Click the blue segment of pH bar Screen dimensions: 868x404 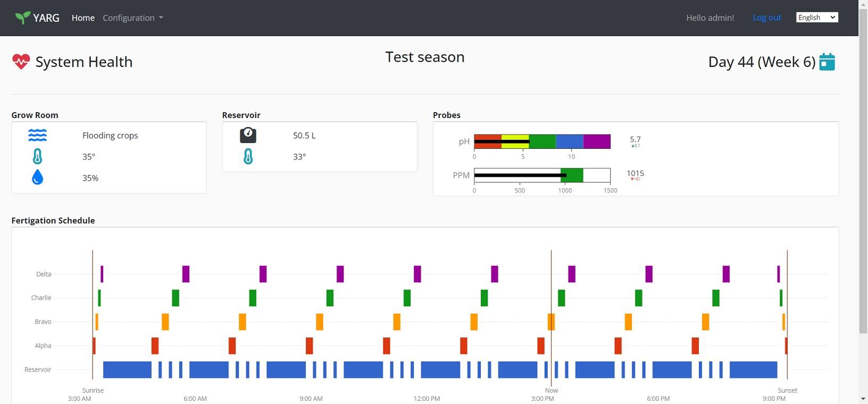click(569, 141)
